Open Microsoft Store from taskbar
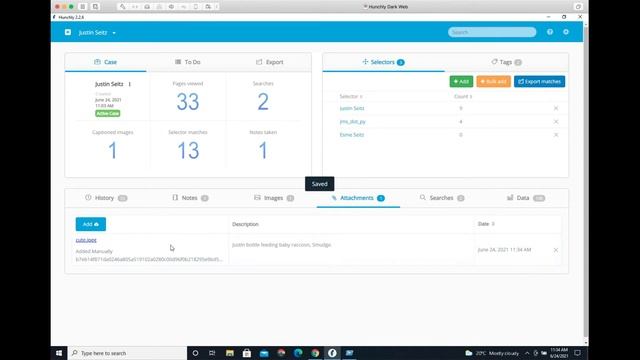Screen dimensions: 640x360 (247, 353)
